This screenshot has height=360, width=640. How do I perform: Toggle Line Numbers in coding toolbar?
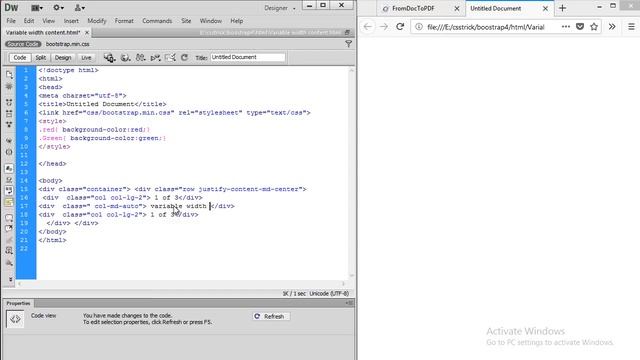pos(9,168)
